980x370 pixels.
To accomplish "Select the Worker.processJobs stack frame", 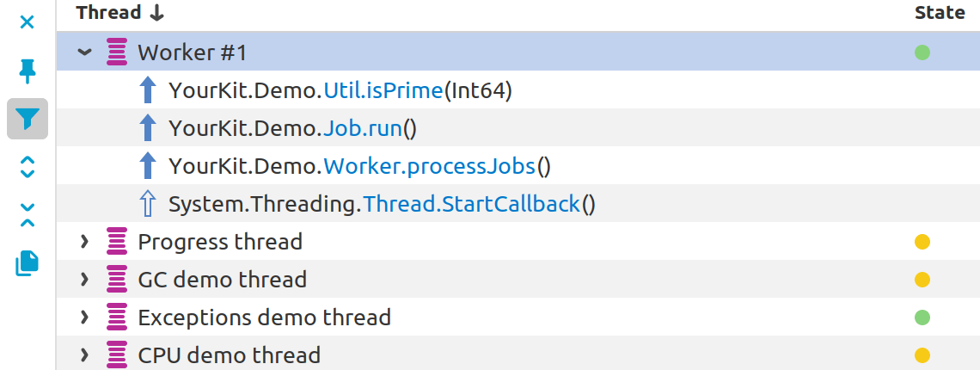I will [x=518, y=166].
